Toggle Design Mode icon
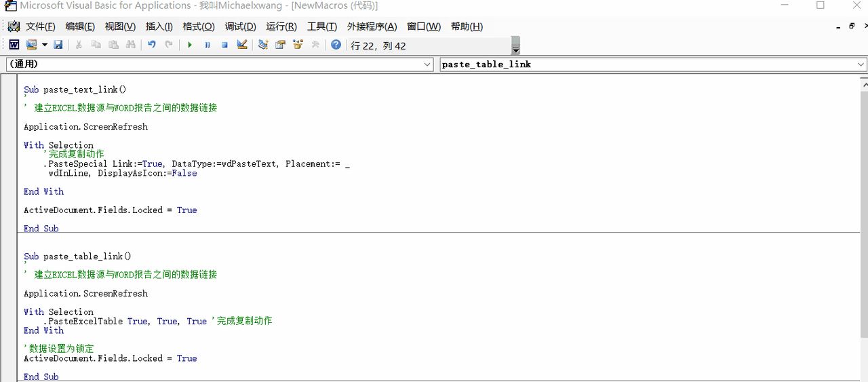 tap(242, 45)
